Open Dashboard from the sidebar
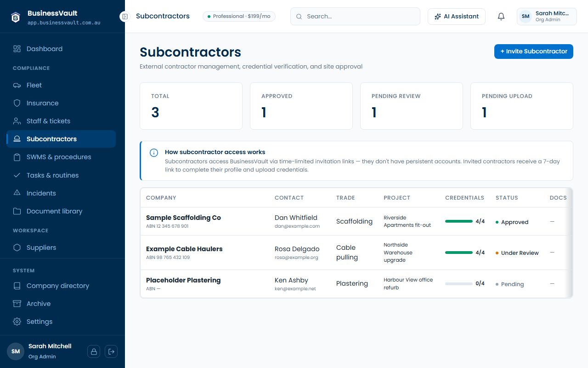The height and width of the screenshot is (368, 588). coord(61,49)
